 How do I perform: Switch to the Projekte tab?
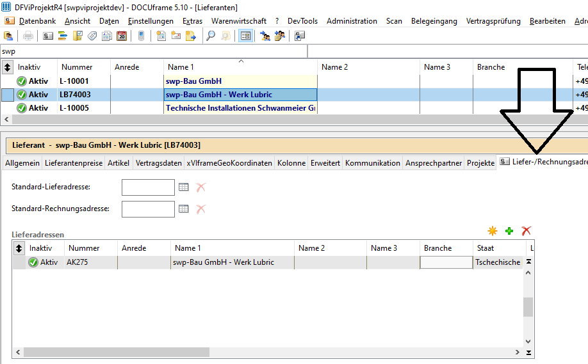pos(481,163)
